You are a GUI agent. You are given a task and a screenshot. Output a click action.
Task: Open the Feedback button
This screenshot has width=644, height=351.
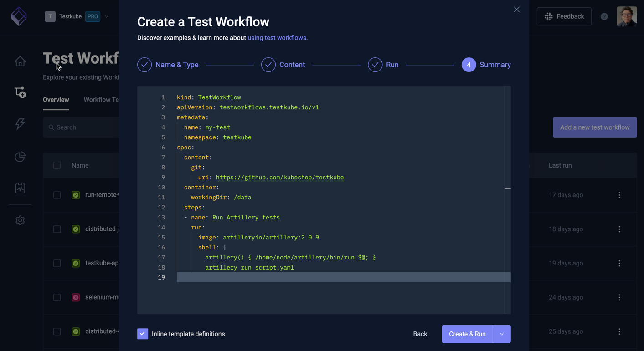(564, 16)
